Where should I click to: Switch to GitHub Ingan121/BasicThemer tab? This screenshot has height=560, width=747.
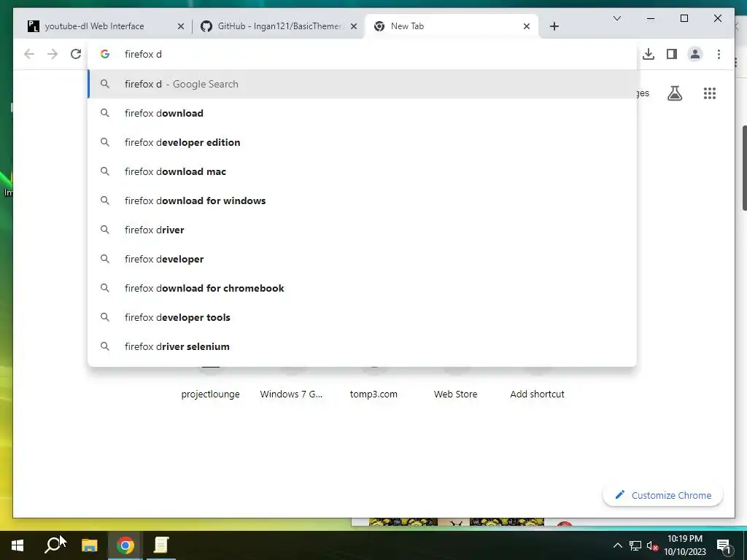[x=279, y=26]
